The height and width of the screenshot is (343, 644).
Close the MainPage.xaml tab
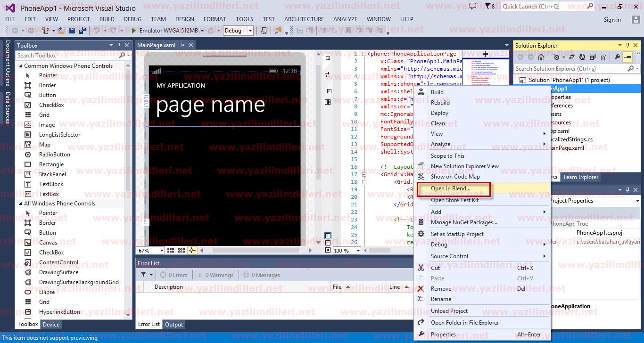click(x=191, y=45)
